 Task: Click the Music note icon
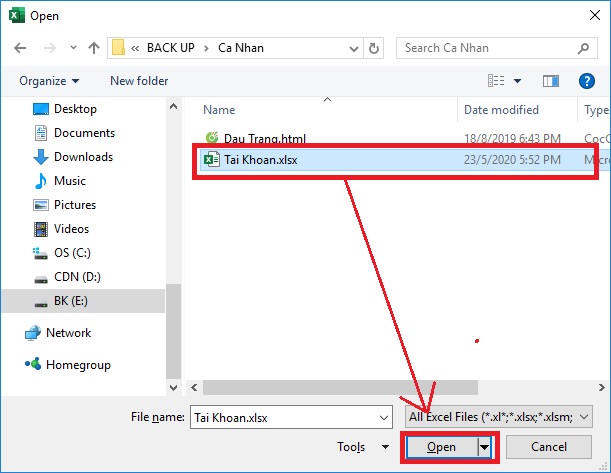point(41,181)
